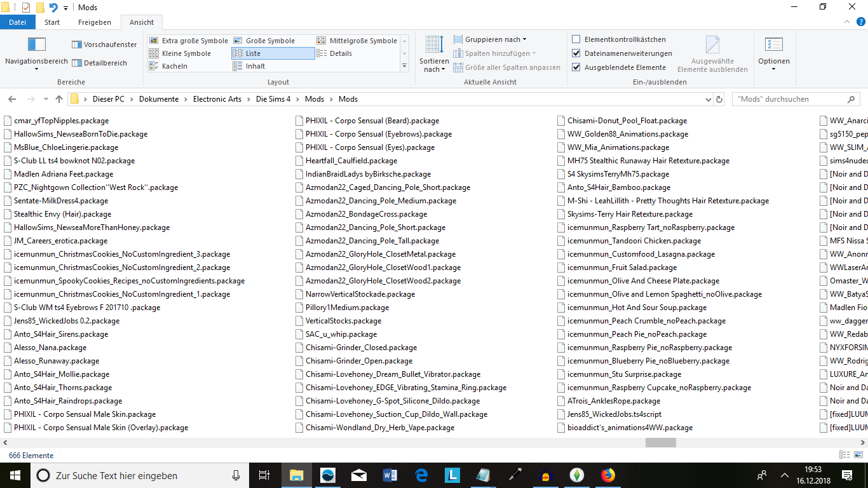The height and width of the screenshot is (488, 868).
Task: Choose Extra große Symbole layout
Action: click(x=188, y=41)
